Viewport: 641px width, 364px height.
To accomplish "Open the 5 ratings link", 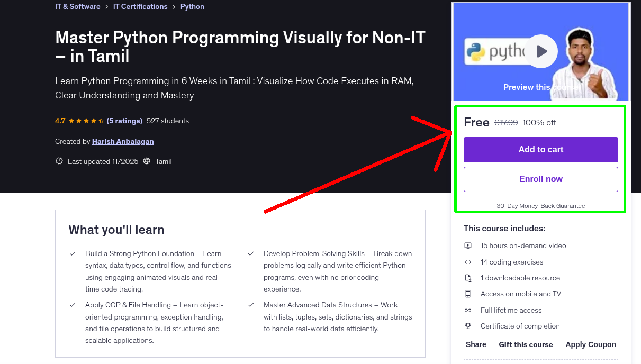I will tap(124, 121).
